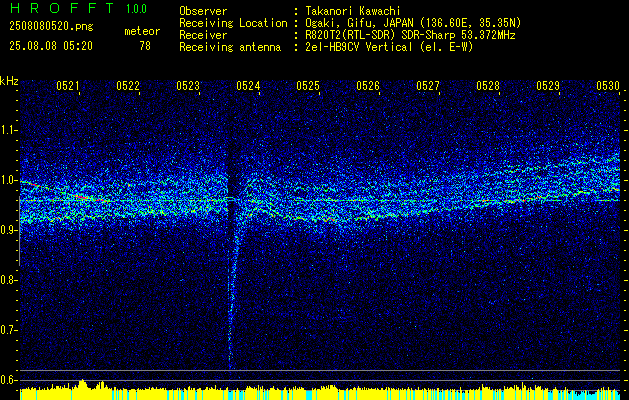629x400 pixels.
Task: Click time marker 0523
Action: pyautogui.click(x=188, y=85)
